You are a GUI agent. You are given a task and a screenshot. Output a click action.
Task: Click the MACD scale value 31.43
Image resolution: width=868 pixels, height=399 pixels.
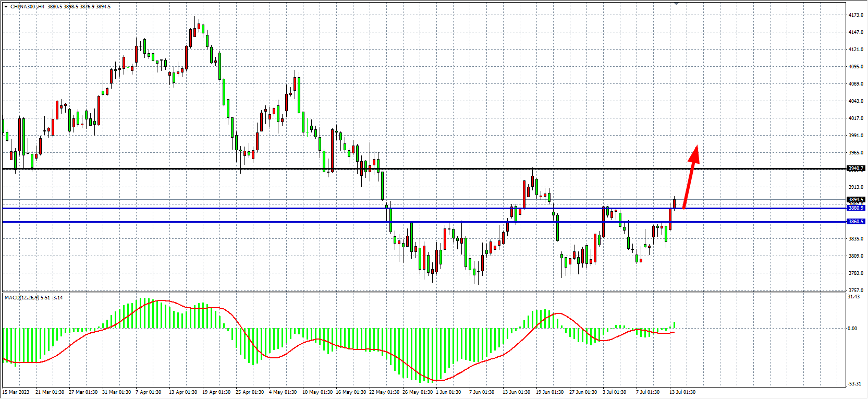[853, 297]
